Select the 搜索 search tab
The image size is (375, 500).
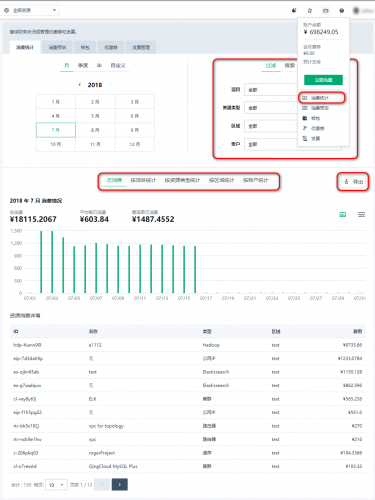point(290,65)
